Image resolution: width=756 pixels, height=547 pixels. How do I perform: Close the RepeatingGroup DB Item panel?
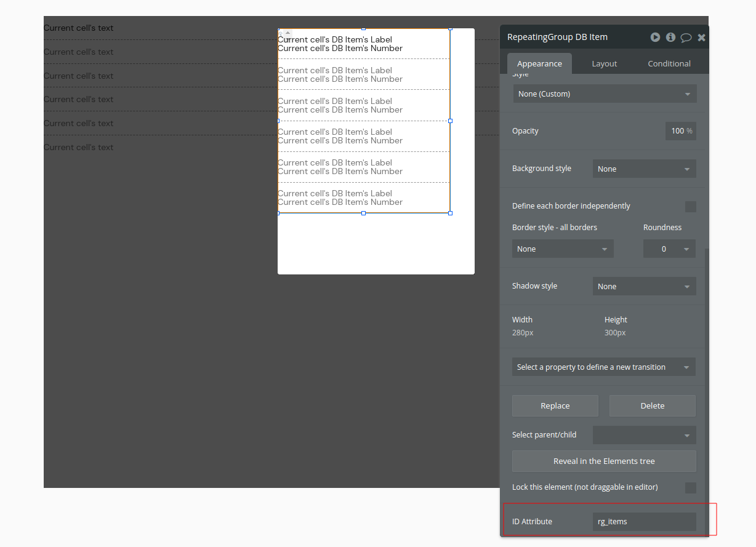[x=702, y=38]
